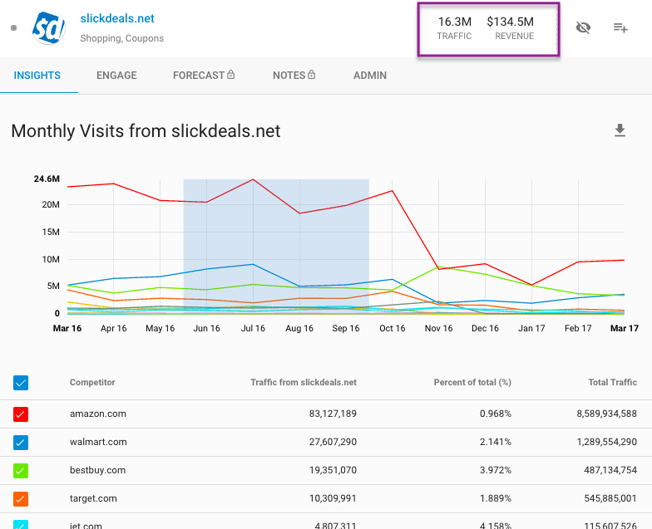Click the 487,134,754 total traffic value

pos(610,470)
